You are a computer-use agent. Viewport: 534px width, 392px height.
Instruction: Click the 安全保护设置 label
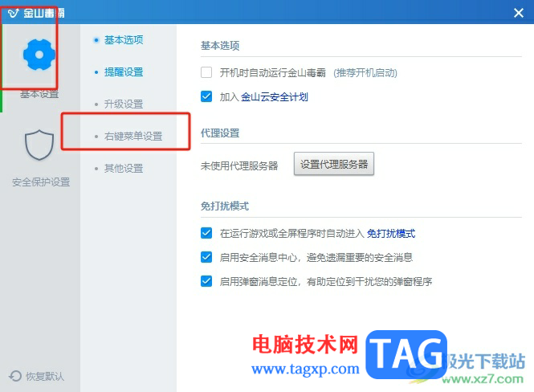click(x=41, y=182)
